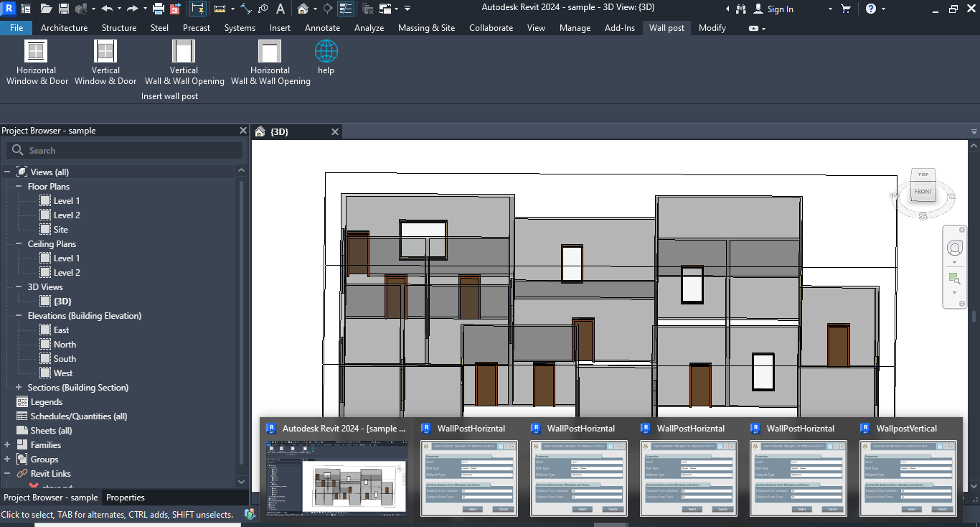Toggle the Thin Lines button
This screenshot has height=527, width=980.
click(x=346, y=9)
